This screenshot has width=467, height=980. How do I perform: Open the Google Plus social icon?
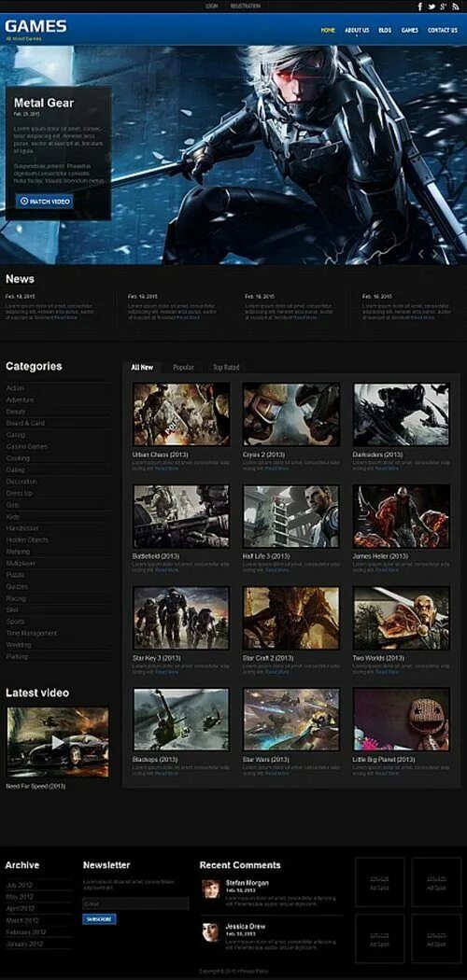point(443,7)
